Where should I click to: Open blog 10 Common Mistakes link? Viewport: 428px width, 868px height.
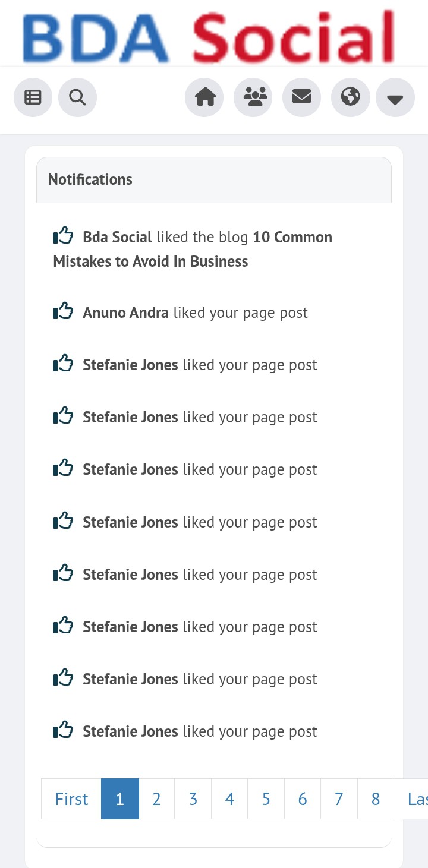point(191,250)
